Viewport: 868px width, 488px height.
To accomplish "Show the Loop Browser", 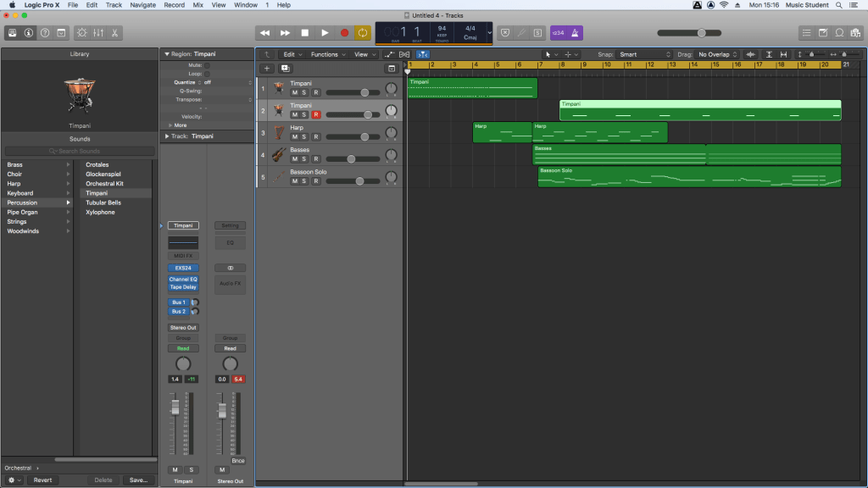I will 838,33.
